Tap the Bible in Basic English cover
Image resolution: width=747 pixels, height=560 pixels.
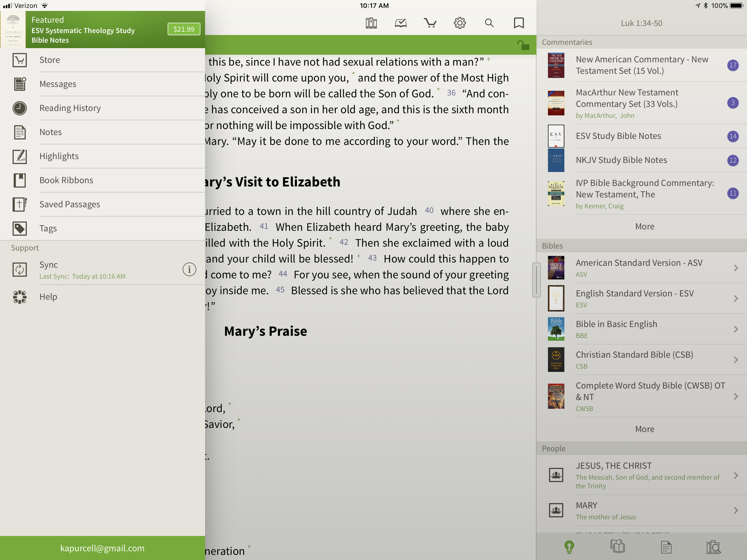click(x=556, y=329)
